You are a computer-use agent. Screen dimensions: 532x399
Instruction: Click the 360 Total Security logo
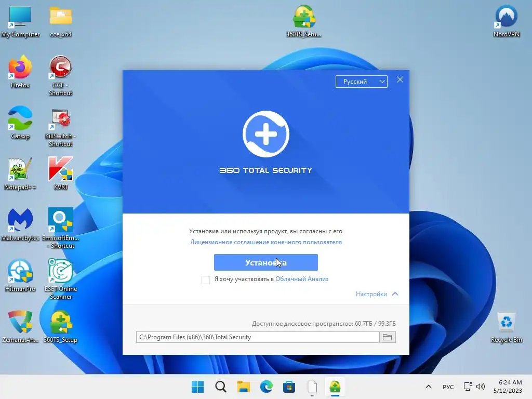point(266,134)
